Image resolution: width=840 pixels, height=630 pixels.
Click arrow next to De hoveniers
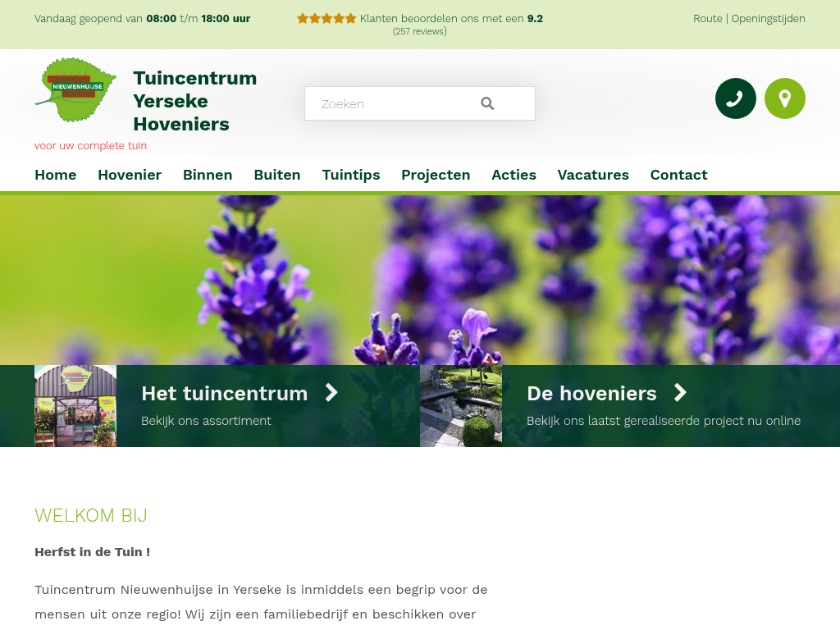pos(680,393)
